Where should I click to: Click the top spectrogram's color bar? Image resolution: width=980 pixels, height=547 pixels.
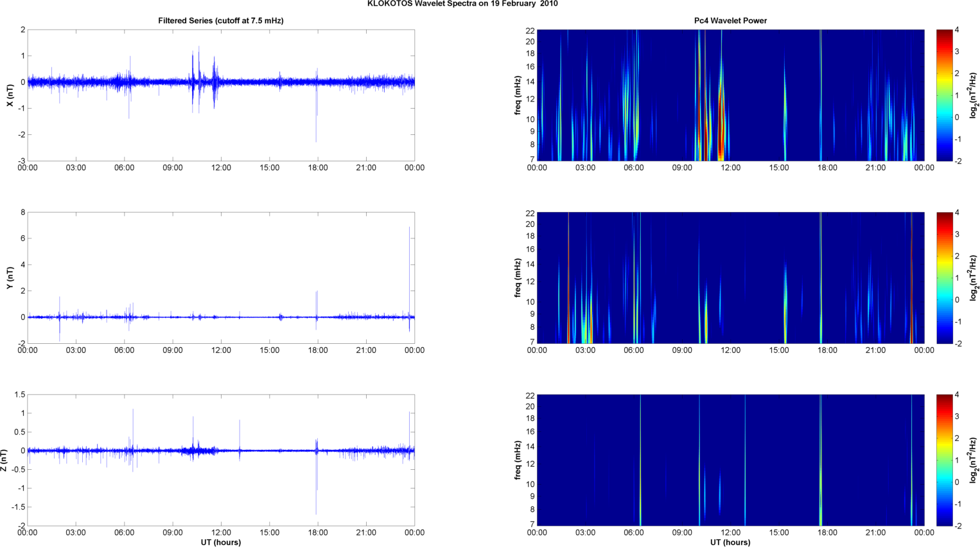(x=944, y=95)
